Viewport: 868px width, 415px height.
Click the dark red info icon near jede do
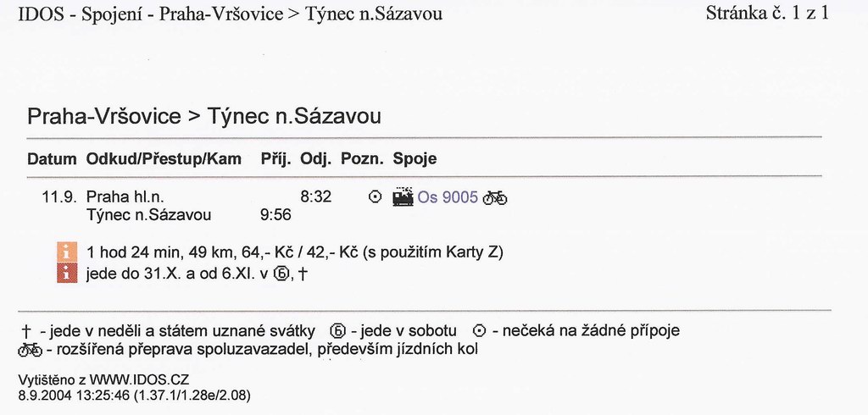point(67,273)
